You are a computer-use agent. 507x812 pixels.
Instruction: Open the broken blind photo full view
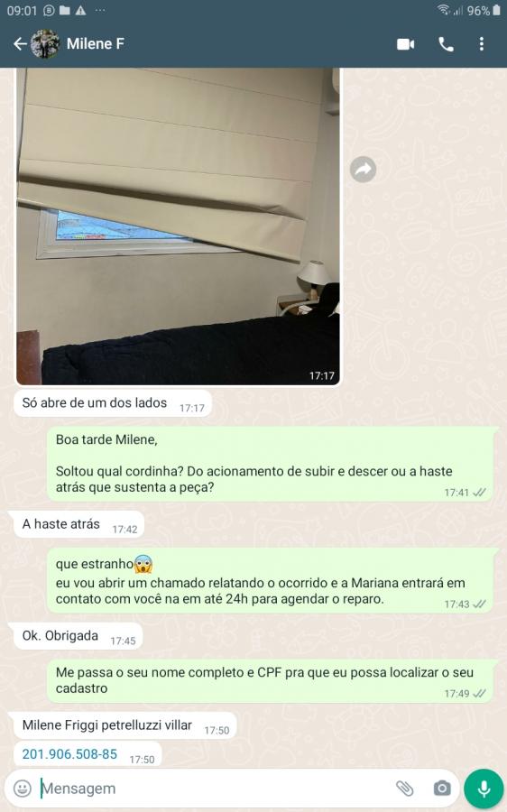pyautogui.click(x=178, y=226)
